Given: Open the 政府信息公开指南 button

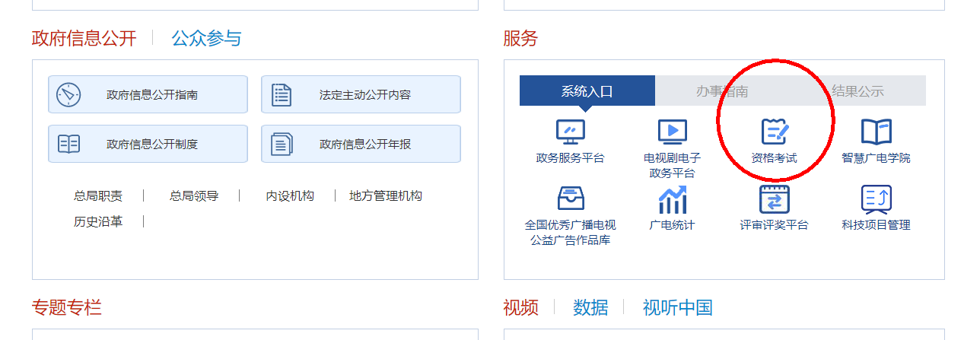Looking at the screenshot, I should tap(148, 94).
